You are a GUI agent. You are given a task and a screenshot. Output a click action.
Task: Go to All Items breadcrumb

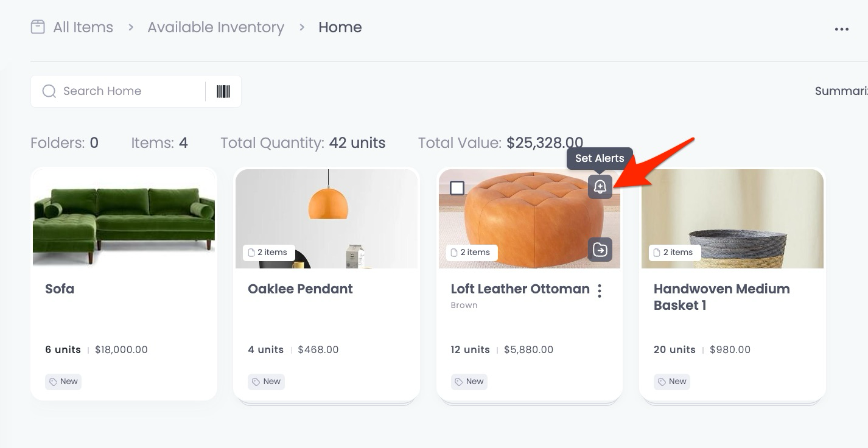83,27
